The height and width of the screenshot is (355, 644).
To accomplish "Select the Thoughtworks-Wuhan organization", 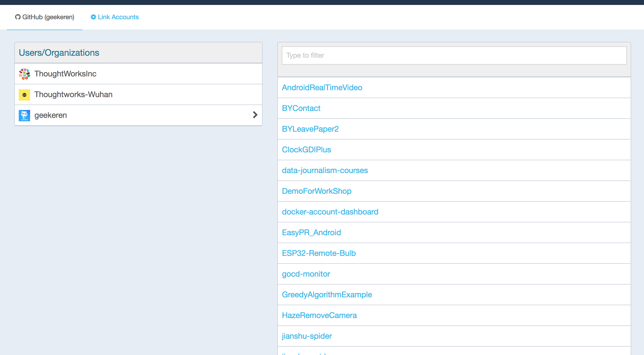I will coord(74,94).
